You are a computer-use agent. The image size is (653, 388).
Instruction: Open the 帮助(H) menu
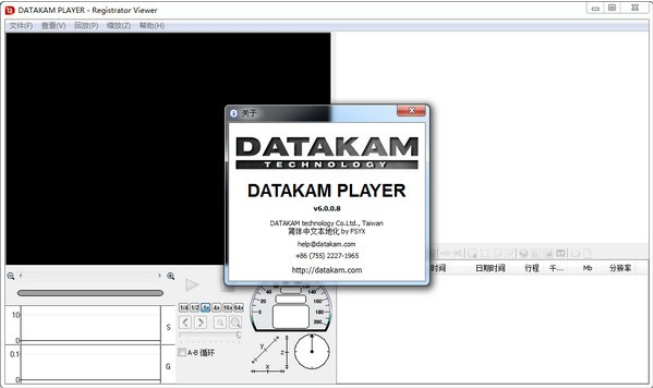152,26
